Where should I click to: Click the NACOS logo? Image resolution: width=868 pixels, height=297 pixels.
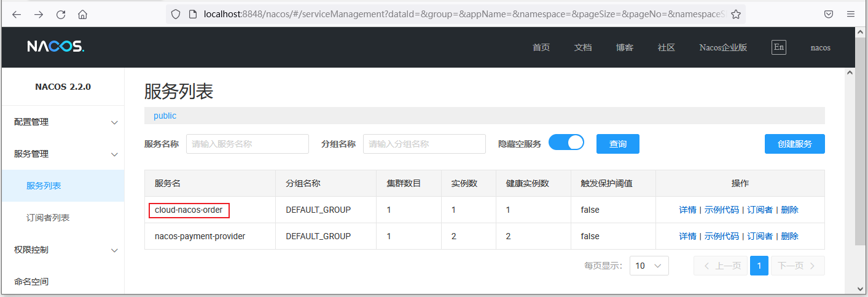click(x=55, y=47)
